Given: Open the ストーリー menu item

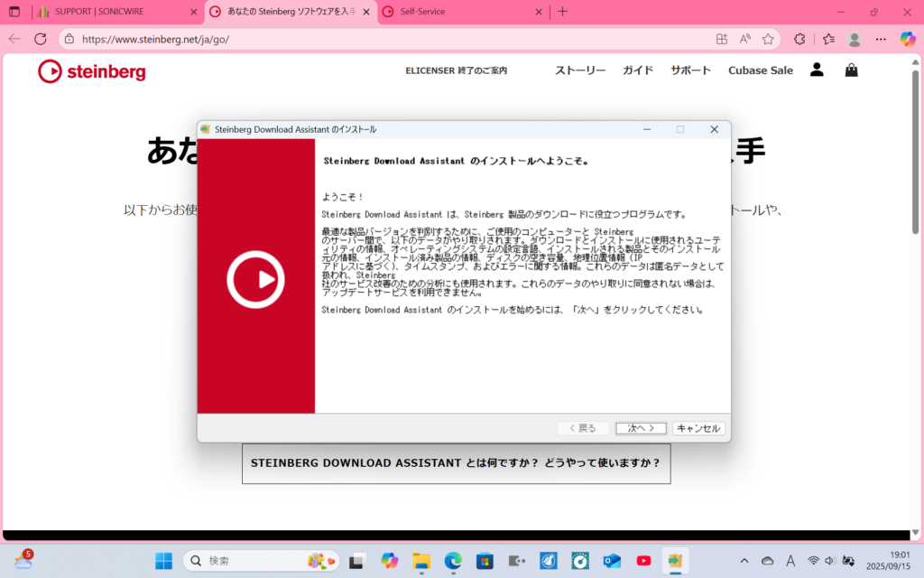Looking at the screenshot, I should [x=580, y=70].
